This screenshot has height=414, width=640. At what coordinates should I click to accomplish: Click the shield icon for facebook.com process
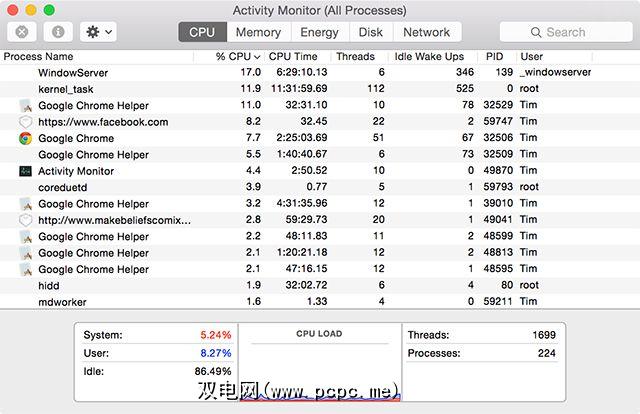pyautogui.click(x=26, y=122)
